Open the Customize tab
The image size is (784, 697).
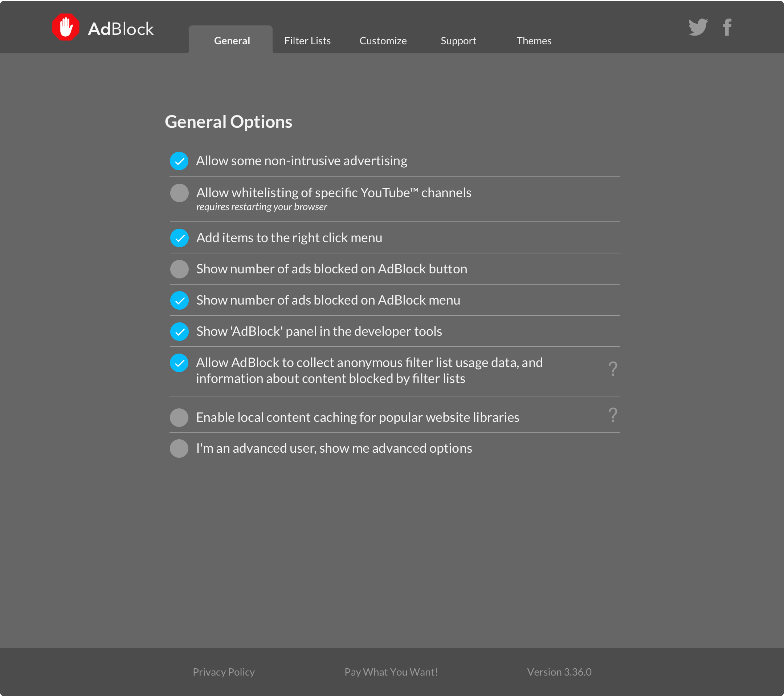pyautogui.click(x=383, y=41)
